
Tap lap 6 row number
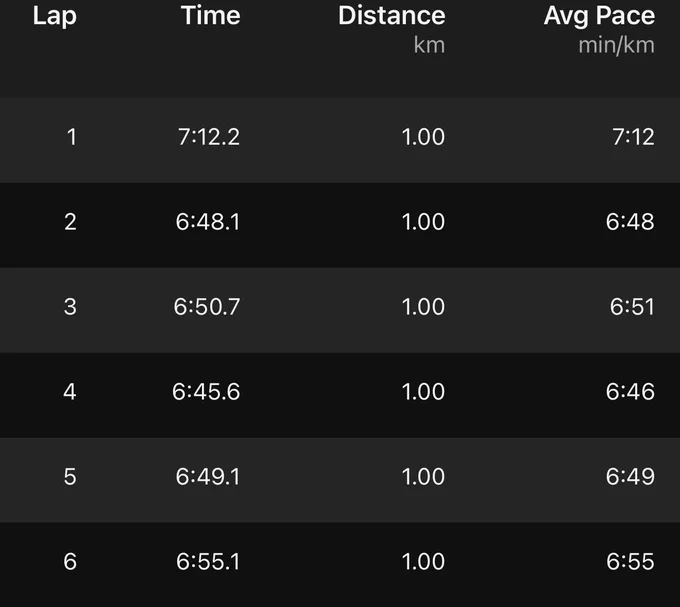(x=70, y=562)
